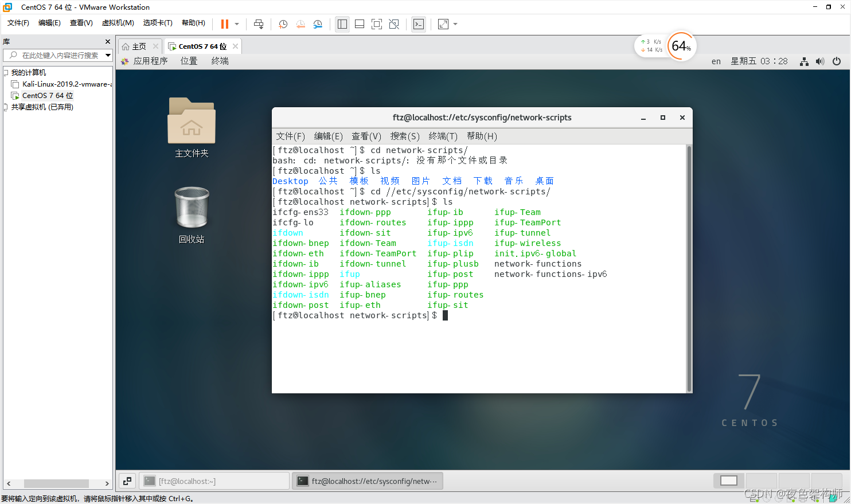This screenshot has width=851, height=504.
Task: Click network-functions-ipv6 in terminal output
Action: click(551, 274)
